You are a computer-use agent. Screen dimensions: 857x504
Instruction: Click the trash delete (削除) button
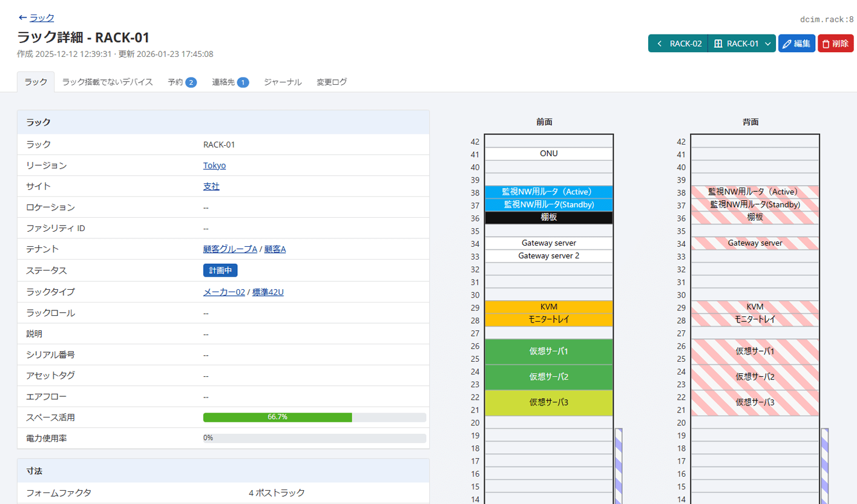coord(835,44)
